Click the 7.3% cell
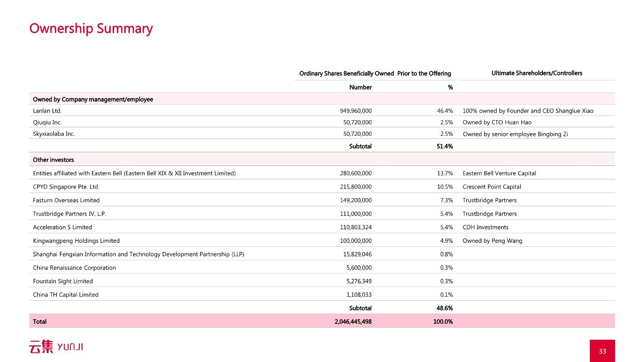644x362 pixels. point(446,200)
